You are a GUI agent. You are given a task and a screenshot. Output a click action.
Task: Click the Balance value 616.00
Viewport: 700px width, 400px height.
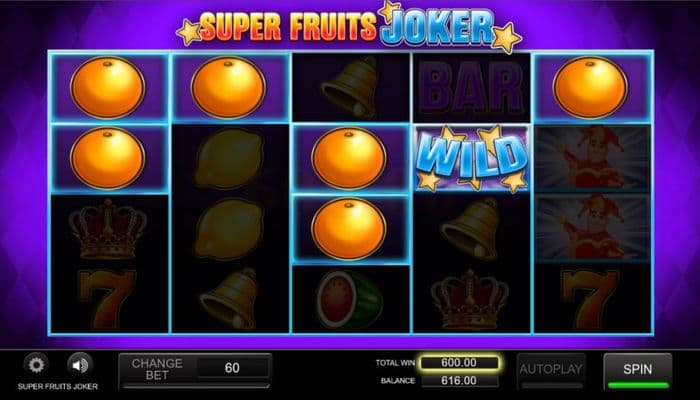(459, 381)
